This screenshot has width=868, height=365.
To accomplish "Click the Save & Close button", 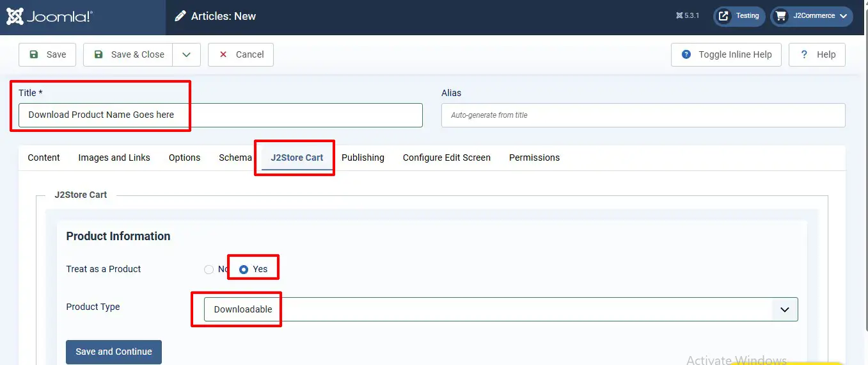I will pyautogui.click(x=128, y=54).
